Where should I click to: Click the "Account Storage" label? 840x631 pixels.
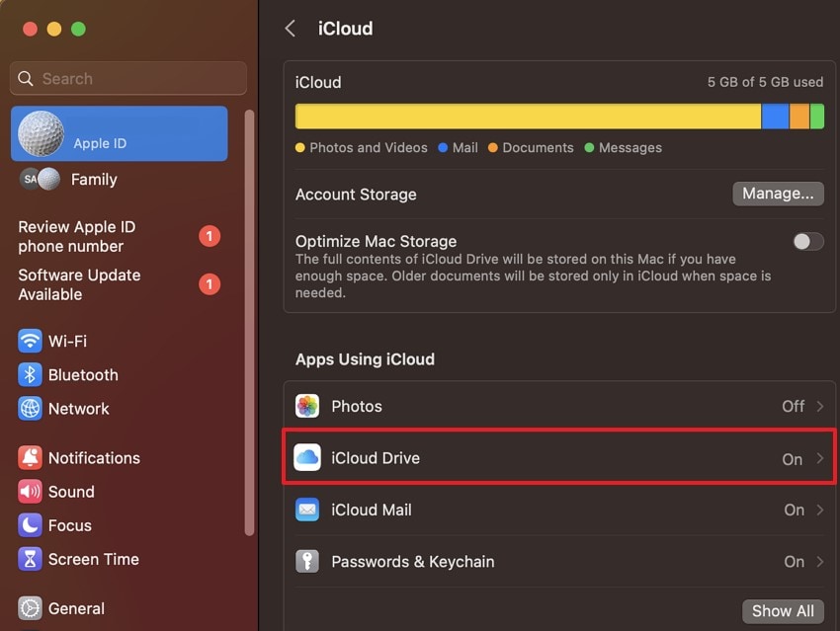(356, 195)
